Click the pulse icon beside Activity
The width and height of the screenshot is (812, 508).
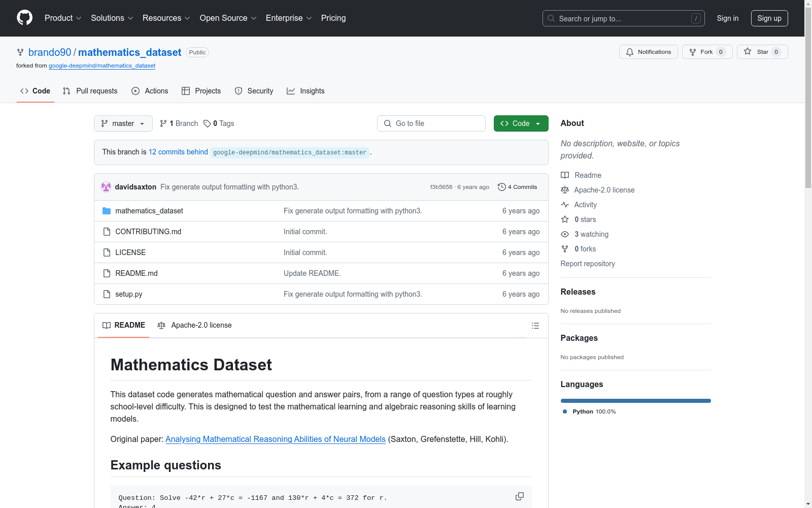point(565,205)
